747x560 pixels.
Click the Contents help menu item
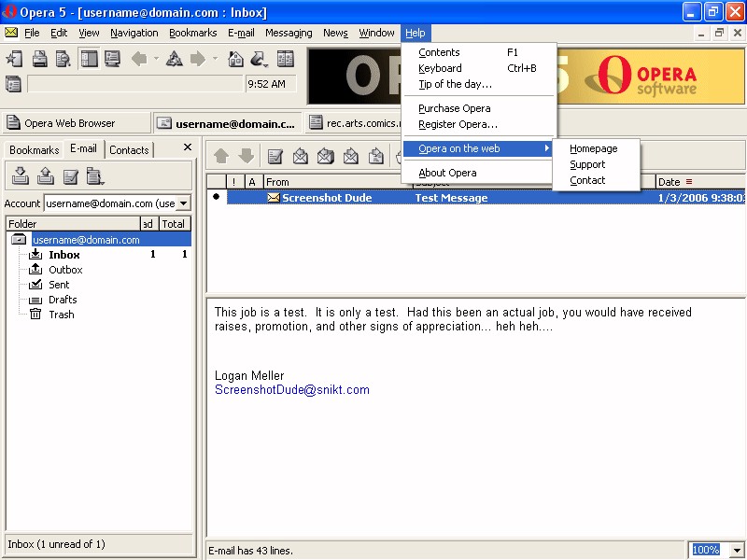(479, 52)
